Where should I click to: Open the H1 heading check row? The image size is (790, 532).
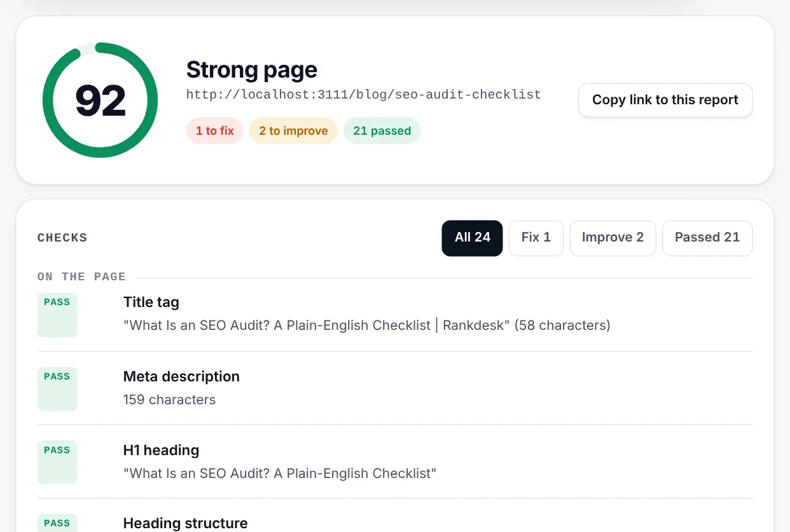click(395, 461)
